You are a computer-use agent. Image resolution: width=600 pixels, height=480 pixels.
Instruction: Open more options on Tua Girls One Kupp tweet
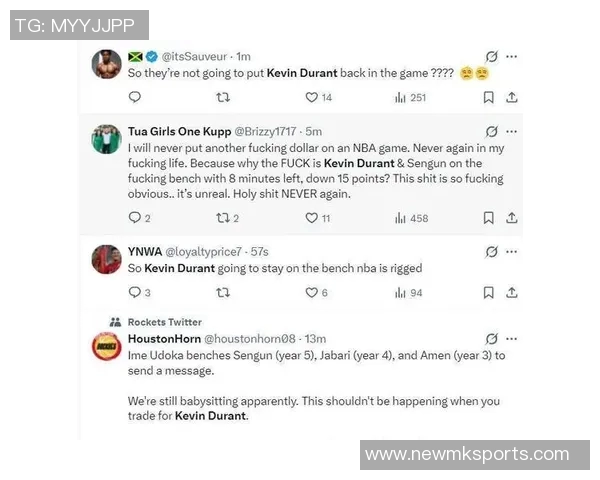pos(512,132)
